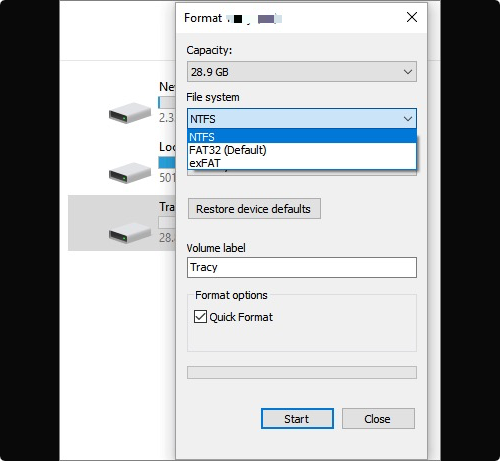This screenshot has height=461, width=500.
Task: Collapse the File system dropdown arrow
Action: point(408,119)
